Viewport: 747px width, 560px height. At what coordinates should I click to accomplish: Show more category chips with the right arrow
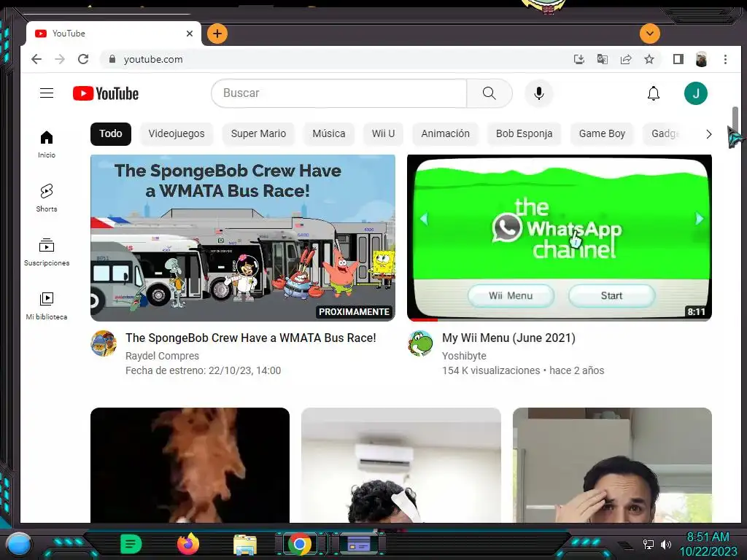click(708, 134)
